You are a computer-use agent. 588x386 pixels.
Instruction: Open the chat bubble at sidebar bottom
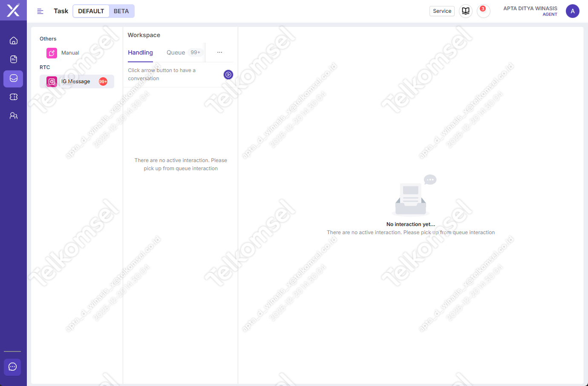click(13, 367)
